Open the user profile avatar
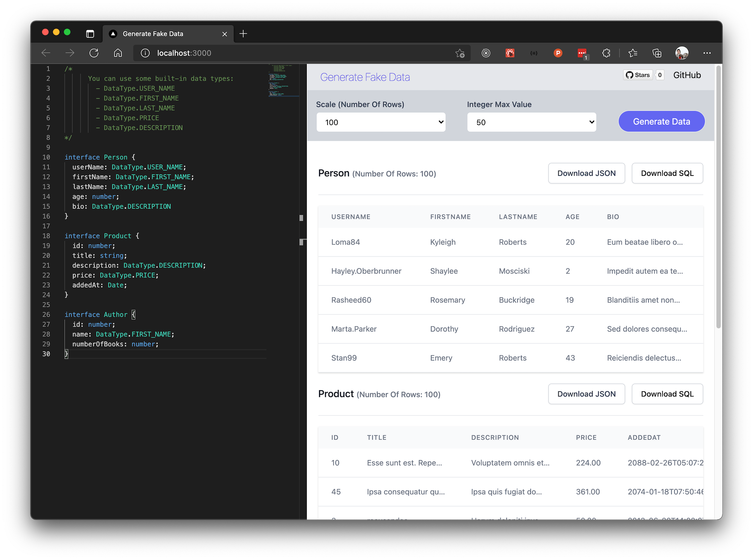This screenshot has width=753, height=560. click(682, 53)
